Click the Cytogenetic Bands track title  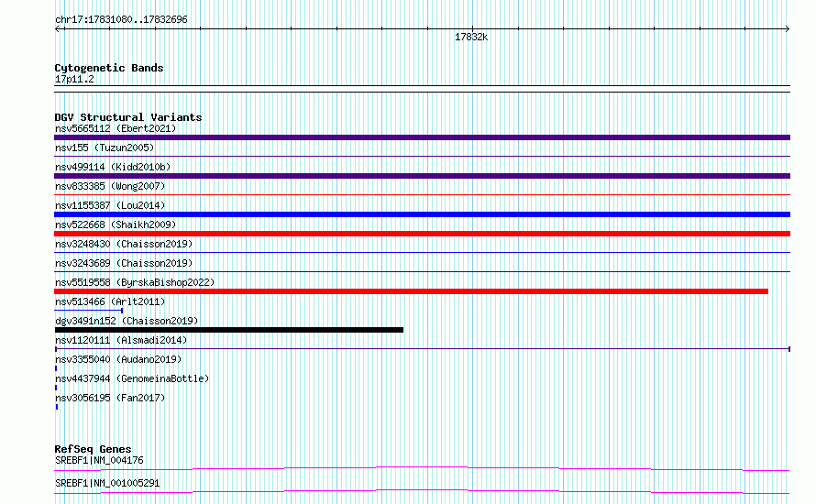[109, 68]
